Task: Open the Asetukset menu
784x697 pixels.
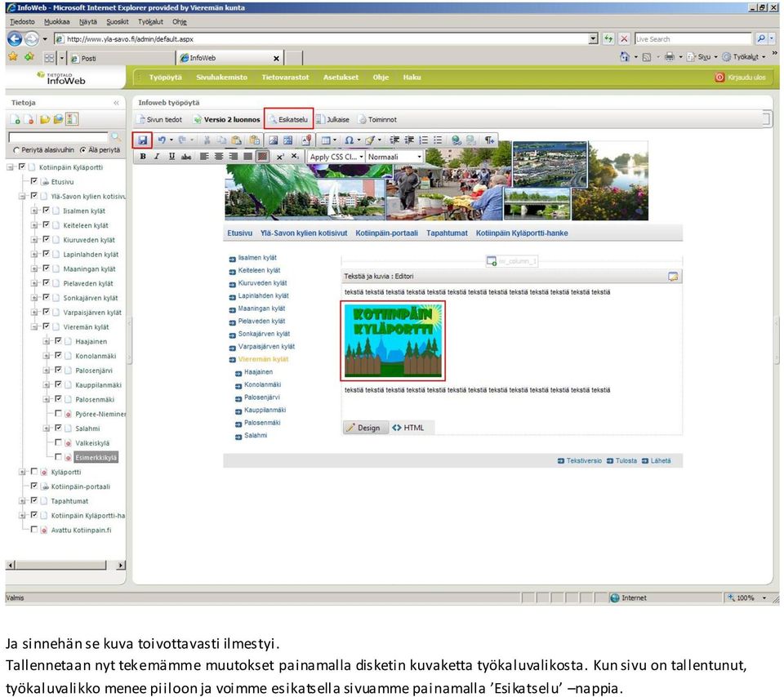Action: click(x=341, y=78)
